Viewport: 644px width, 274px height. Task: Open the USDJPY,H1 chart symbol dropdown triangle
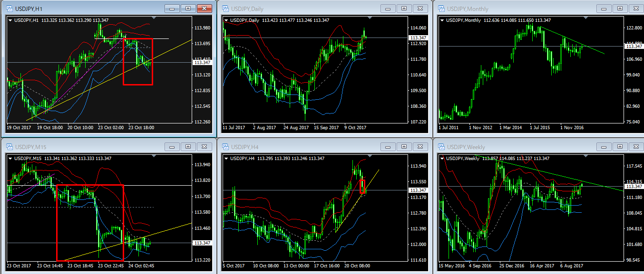[x=10, y=20]
